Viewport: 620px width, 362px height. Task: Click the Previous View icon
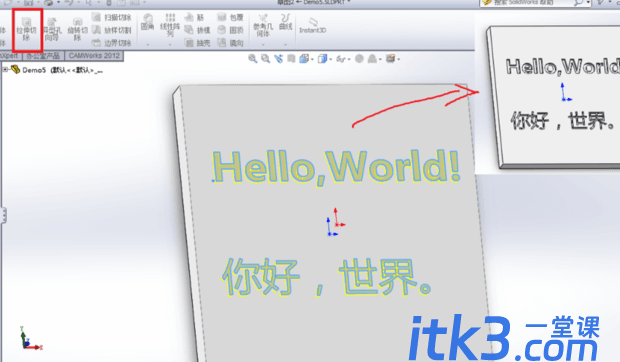279,59
